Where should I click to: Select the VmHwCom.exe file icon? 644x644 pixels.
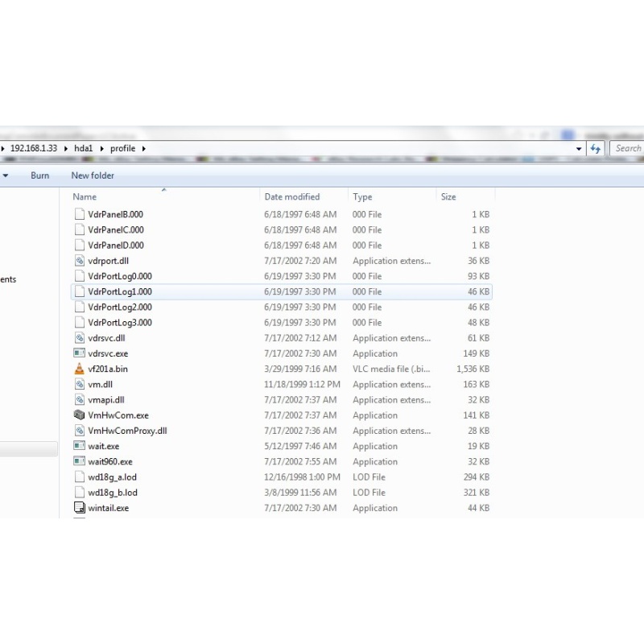[79, 415]
